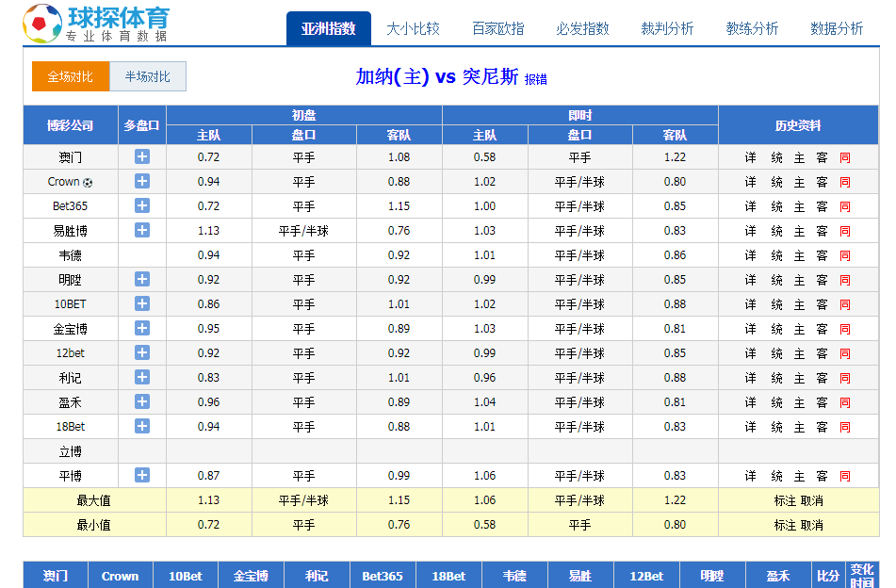Image resolution: width=896 pixels, height=588 pixels.
Task: Open the 百家欧指 tab
Action: pos(497,28)
